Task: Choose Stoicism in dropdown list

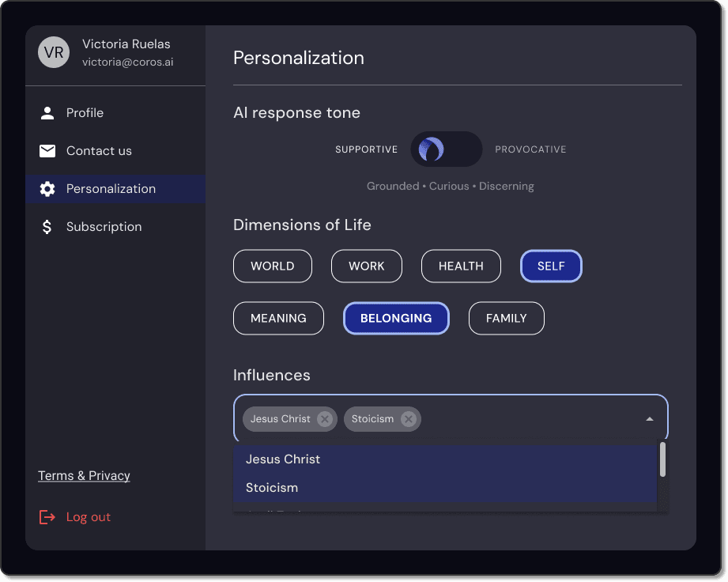Action: [445, 488]
